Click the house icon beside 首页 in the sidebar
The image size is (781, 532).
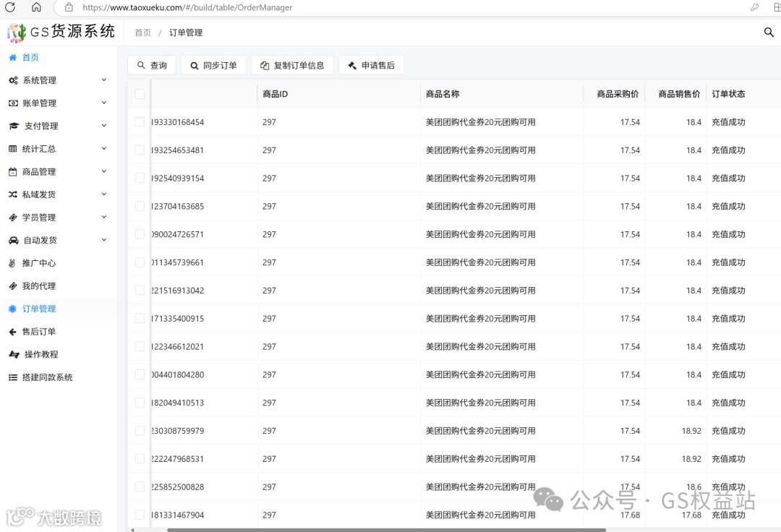tap(13, 58)
